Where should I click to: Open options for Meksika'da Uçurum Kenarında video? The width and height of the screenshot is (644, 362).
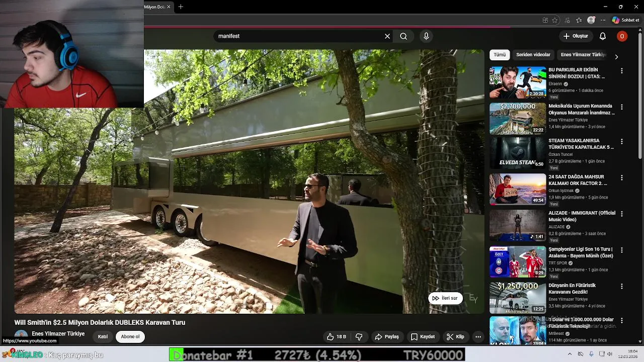click(622, 107)
